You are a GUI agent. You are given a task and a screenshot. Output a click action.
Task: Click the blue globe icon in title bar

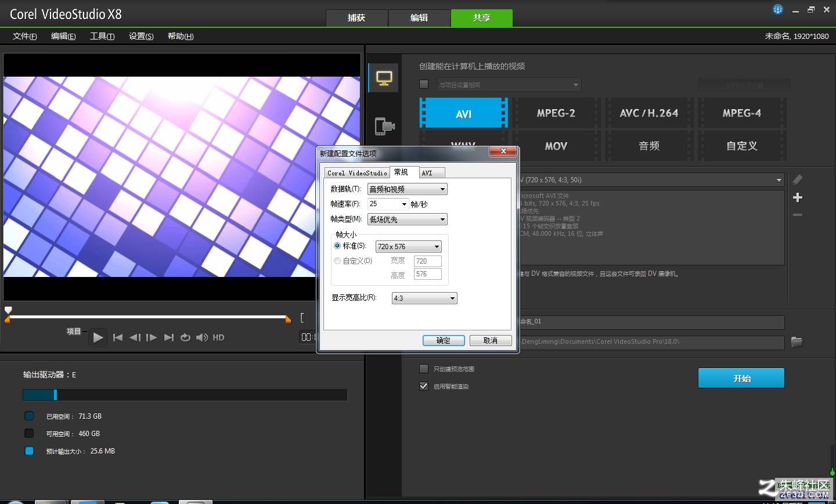pos(778,9)
